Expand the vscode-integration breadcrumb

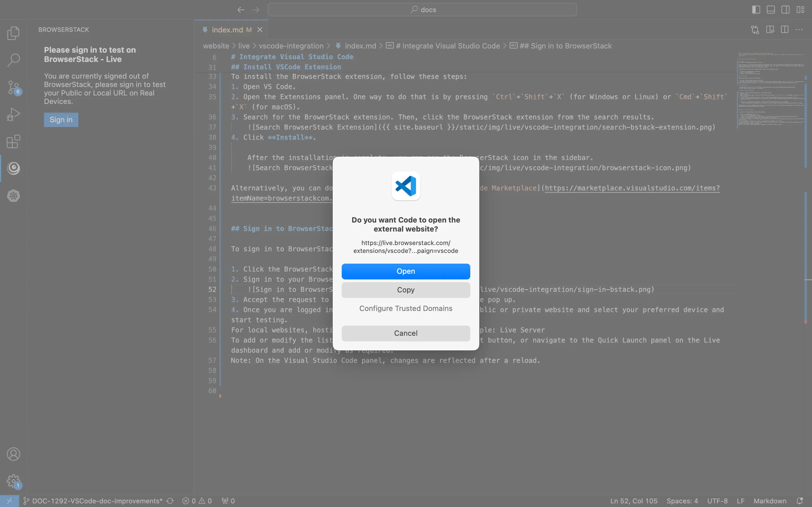(291, 46)
